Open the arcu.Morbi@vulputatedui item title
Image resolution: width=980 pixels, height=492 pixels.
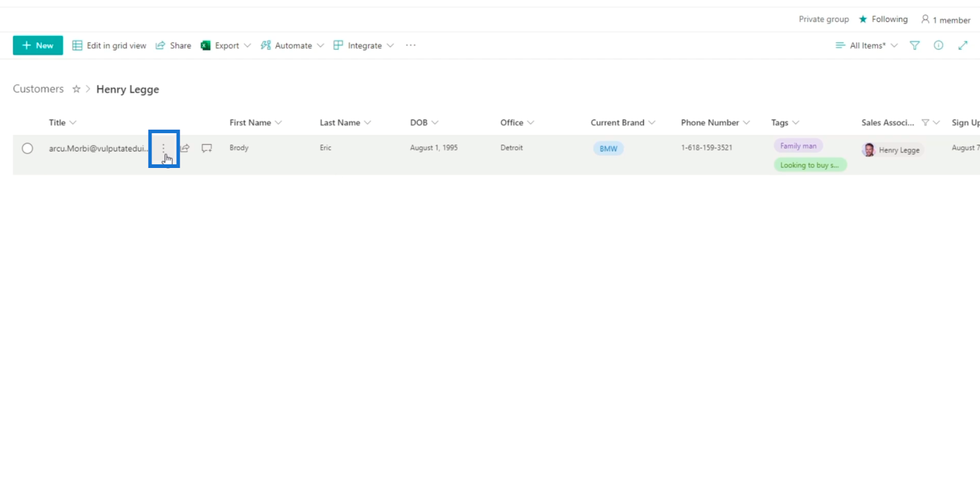[x=99, y=148]
